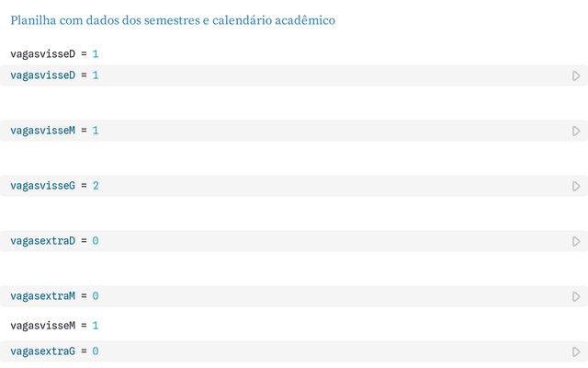The width and height of the screenshot is (588, 368).
Task: Run the vagasvisseD cell with play icon
Action: coord(576,75)
